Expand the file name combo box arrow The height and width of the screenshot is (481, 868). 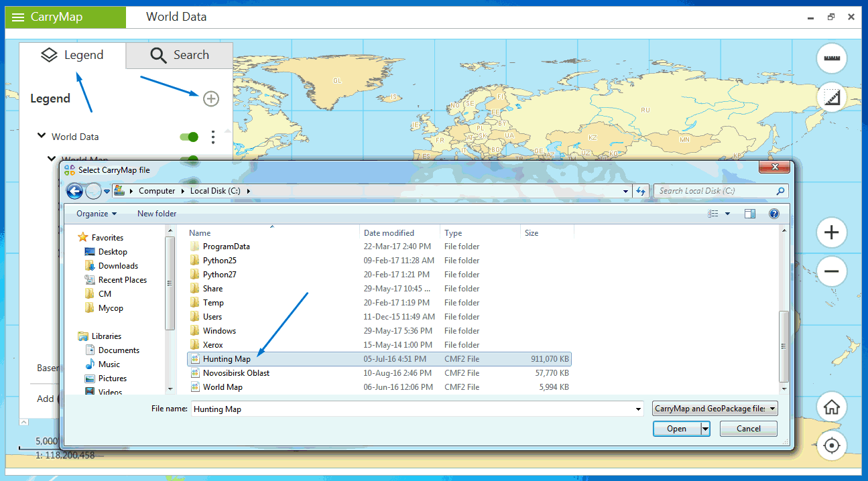(x=637, y=407)
